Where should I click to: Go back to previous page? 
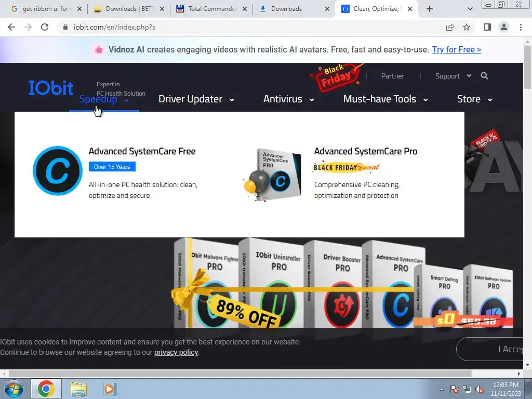pos(11,27)
